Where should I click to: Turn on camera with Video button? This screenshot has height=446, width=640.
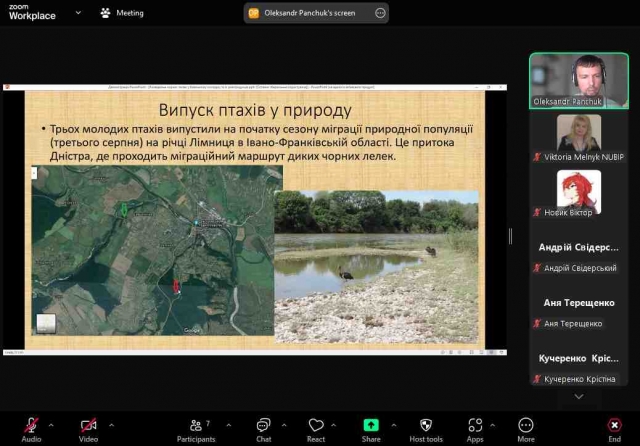point(88,426)
